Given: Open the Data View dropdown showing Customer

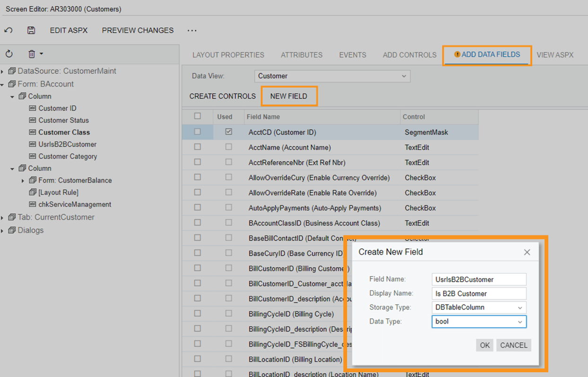Looking at the screenshot, I should pos(332,76).
